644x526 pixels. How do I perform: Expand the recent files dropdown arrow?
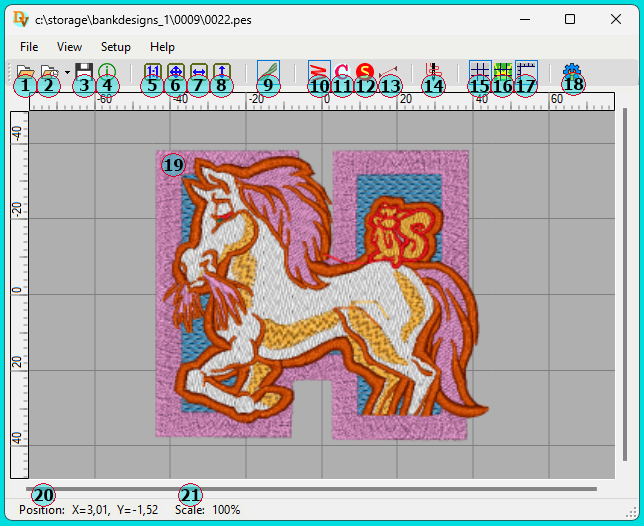click(66, 72)
